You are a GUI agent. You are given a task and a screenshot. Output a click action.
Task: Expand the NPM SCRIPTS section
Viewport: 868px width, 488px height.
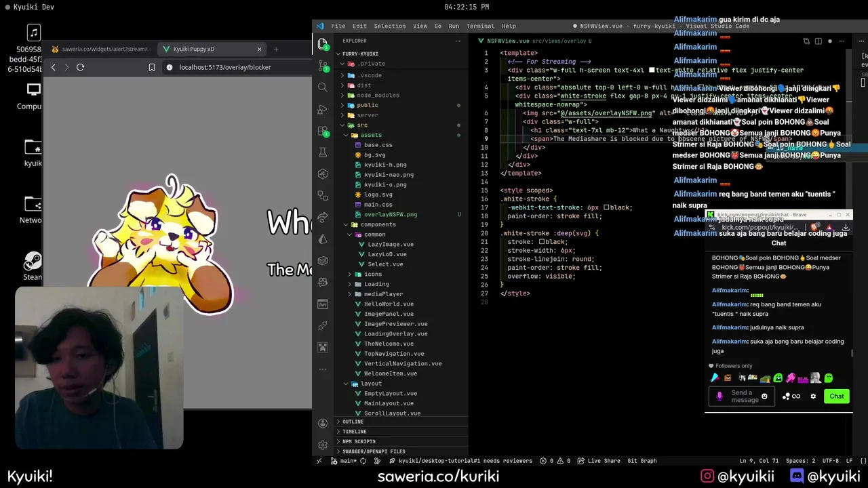[x=359, y=441]
